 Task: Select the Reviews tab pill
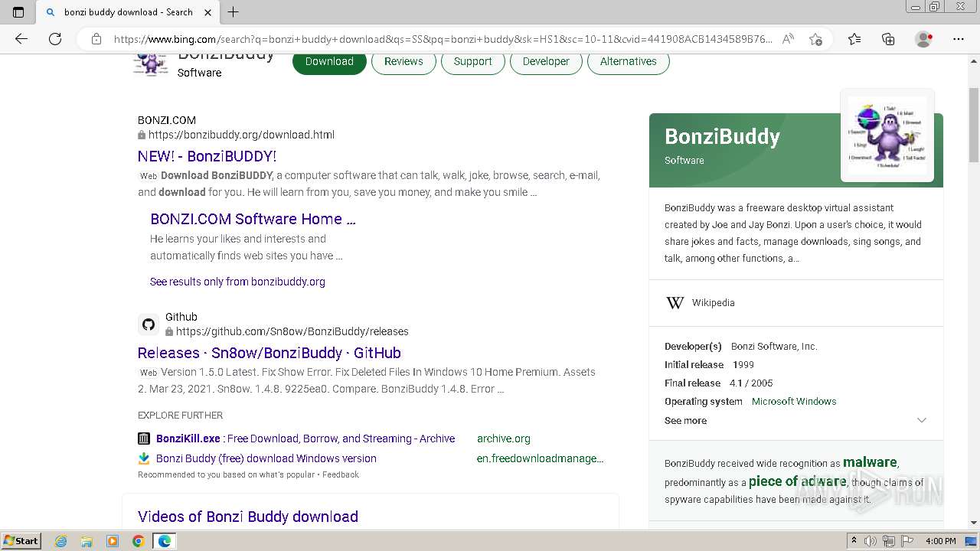403,61
